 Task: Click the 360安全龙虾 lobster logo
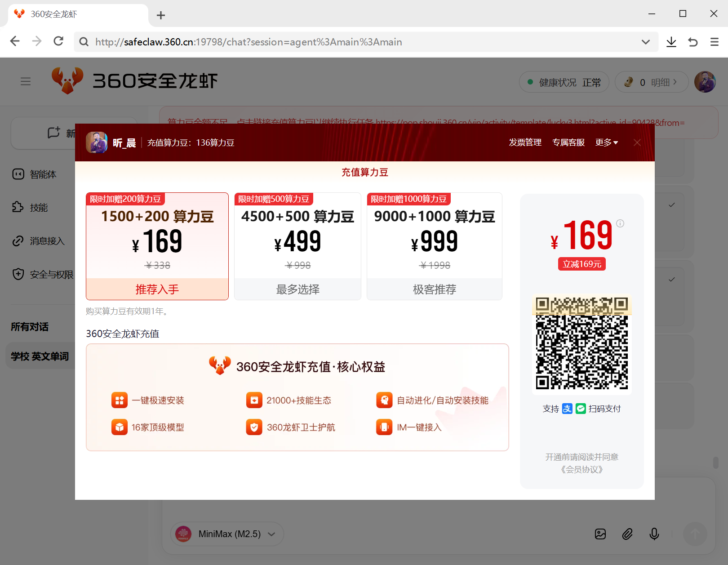(x=67, y=80)
